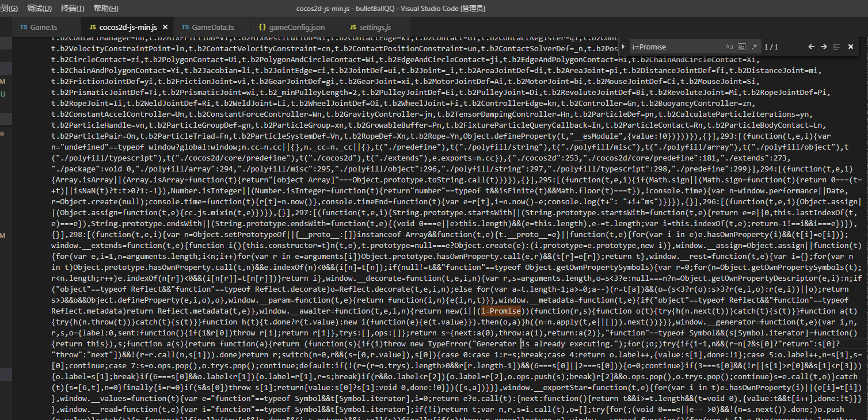Image resolution: width=868 pixels, height=420 pixels.
Task: Go to previous match with left arrow
Action: tap(811, 47)
